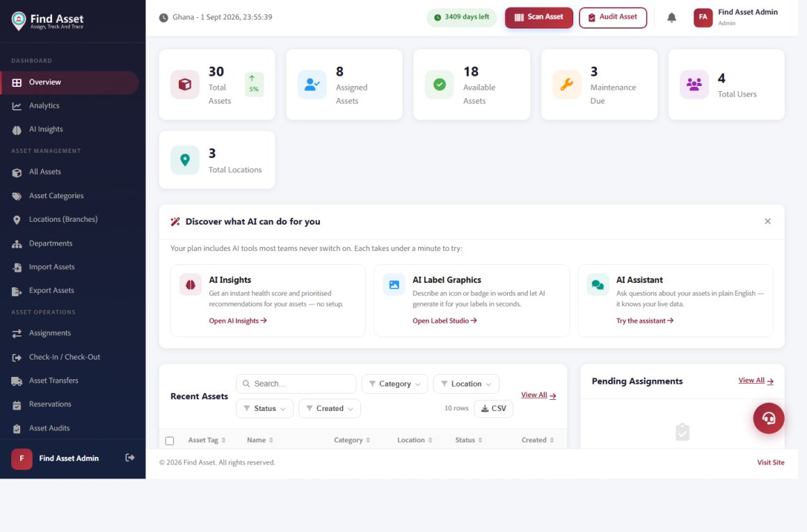The width and height of the screenshot is (807, 532).
Task: Click the Category column header sort arrows
Action: click(368, 440)
